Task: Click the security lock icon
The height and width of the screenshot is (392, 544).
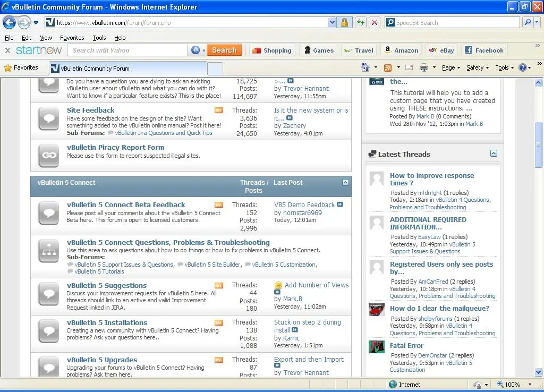Action: point(344,23)
